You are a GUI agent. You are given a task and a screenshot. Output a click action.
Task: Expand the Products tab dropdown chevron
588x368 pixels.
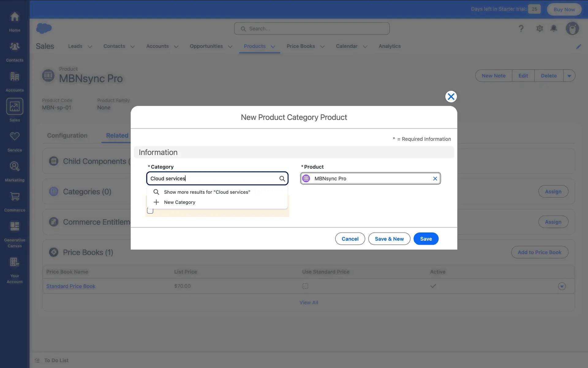coord(273,47)
